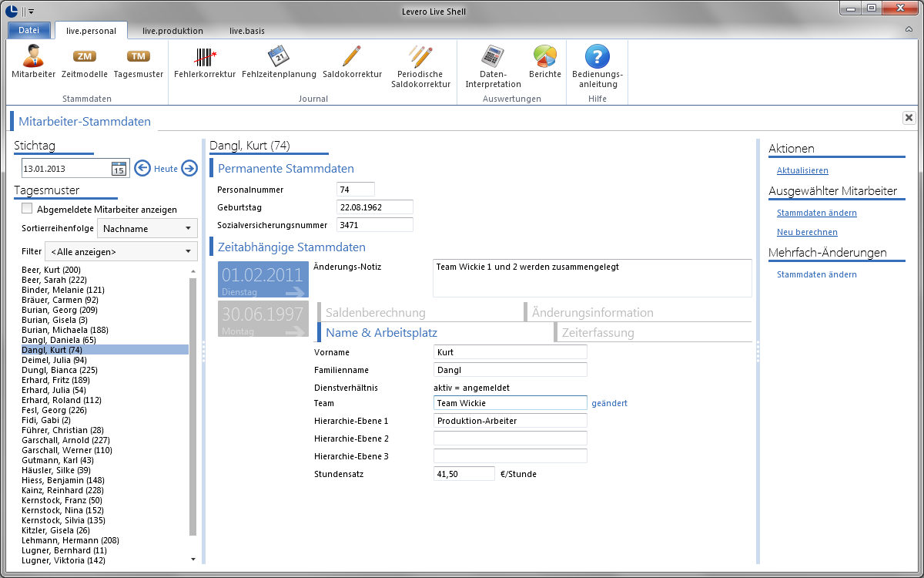Go to the previous day arrow
The height and width of the screenshot is (578, 924).
point(142,169)
